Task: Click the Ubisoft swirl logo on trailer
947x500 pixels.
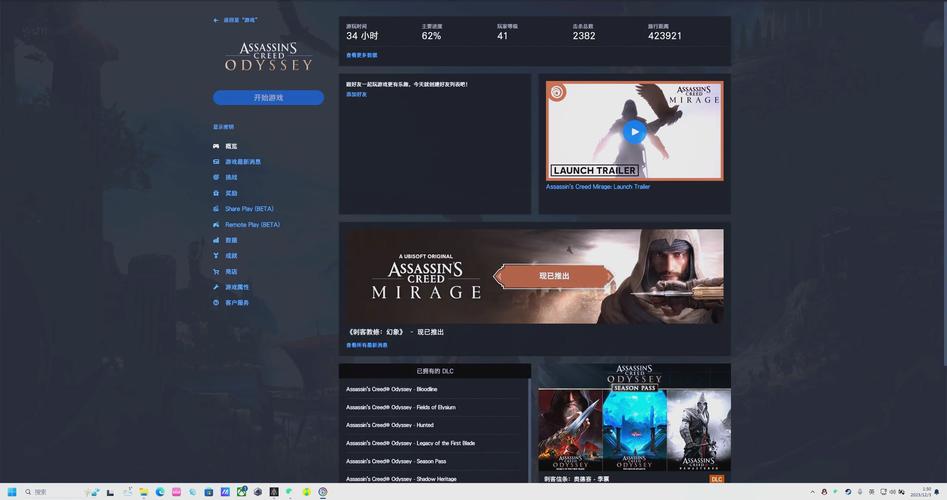Action: [x=557, y=93]
